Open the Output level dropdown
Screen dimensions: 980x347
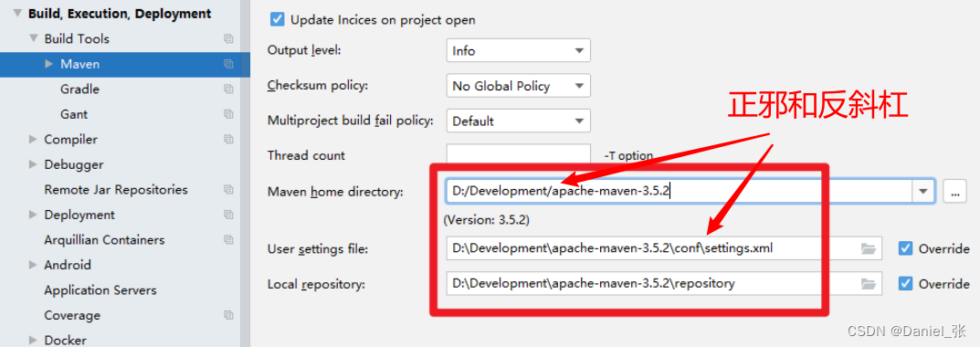(x=518, y=50)
